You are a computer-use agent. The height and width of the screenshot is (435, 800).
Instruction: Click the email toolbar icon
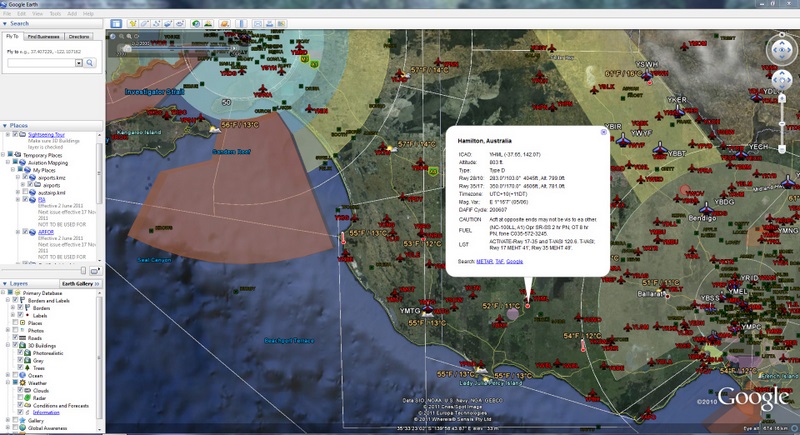coord(258,23)
